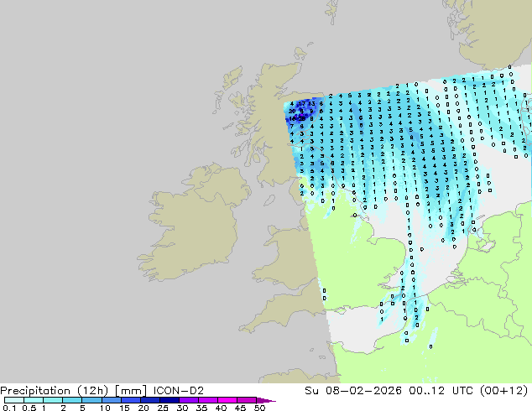Click the legend tick label '25'
The image size is (532, 411).
pos(163,408)
